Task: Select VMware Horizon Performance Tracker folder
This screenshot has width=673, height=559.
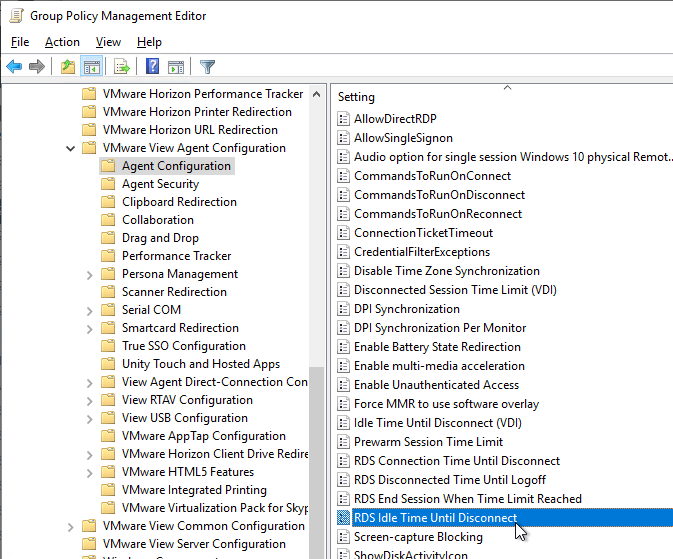Action: (x=203, y=94)
